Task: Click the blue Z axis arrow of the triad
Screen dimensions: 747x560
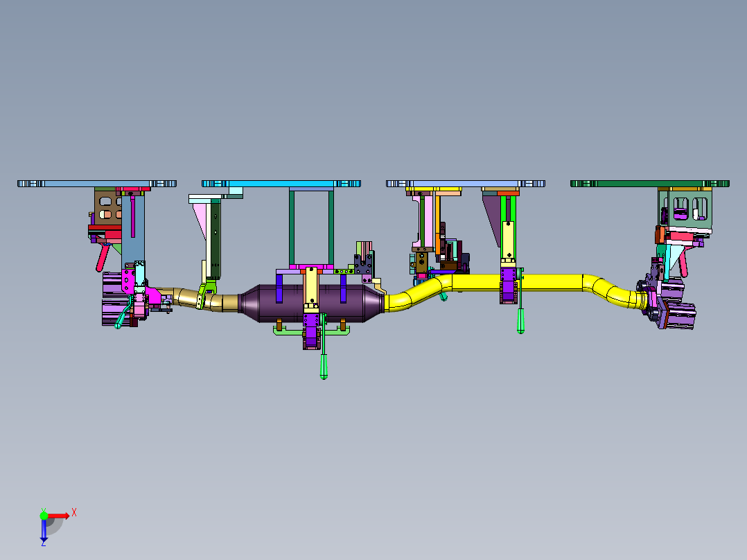Action: pos(44,530)
